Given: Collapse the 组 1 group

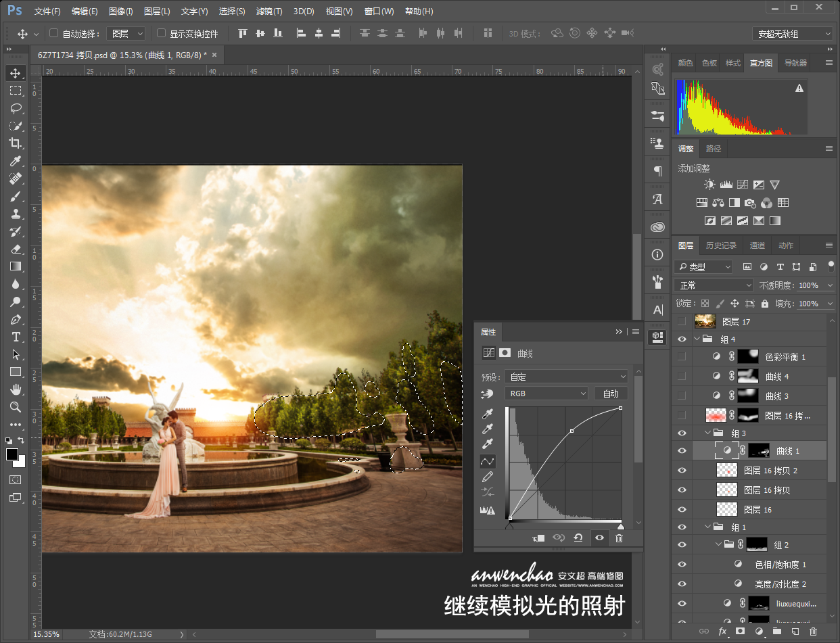Looking at the screenshot, I should pos(708,527).
